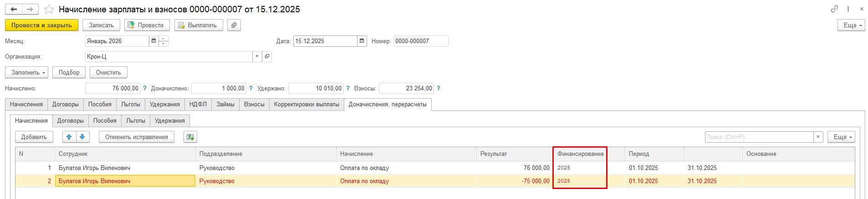The height and width of the screenshot is (199, 868).
Task: Show help for the Доначислено amount
Action: coord(251,89)
